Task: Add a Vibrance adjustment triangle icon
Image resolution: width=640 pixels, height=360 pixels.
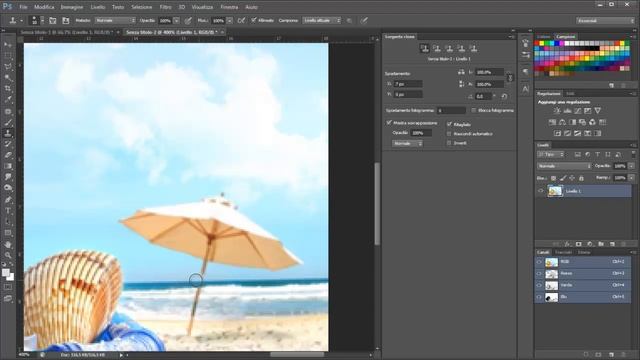Action: tap(598, 111)
